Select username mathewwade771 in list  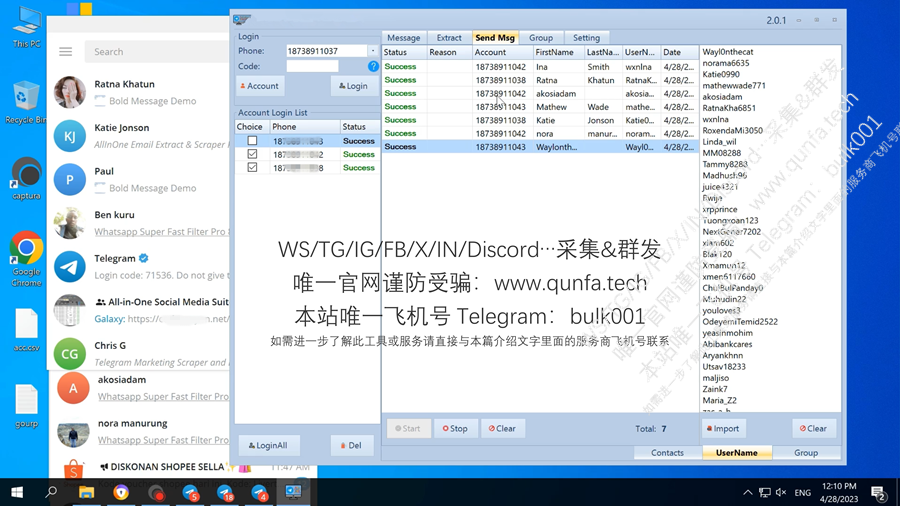point(734,85)
